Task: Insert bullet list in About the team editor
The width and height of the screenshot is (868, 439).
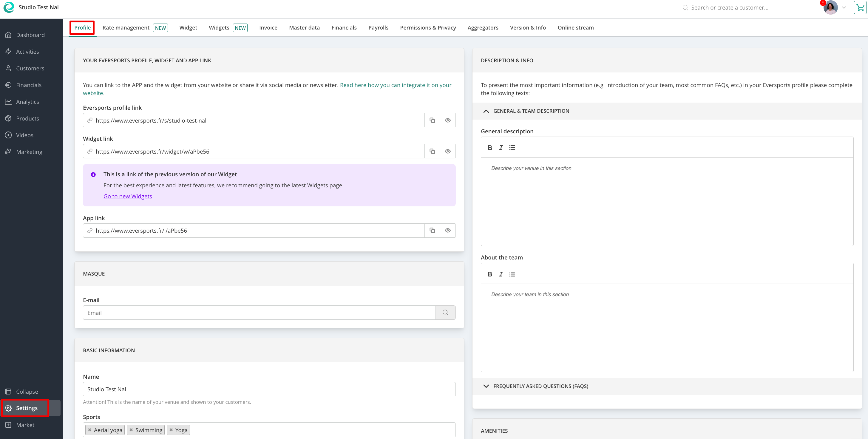Action: pos(512,274)
